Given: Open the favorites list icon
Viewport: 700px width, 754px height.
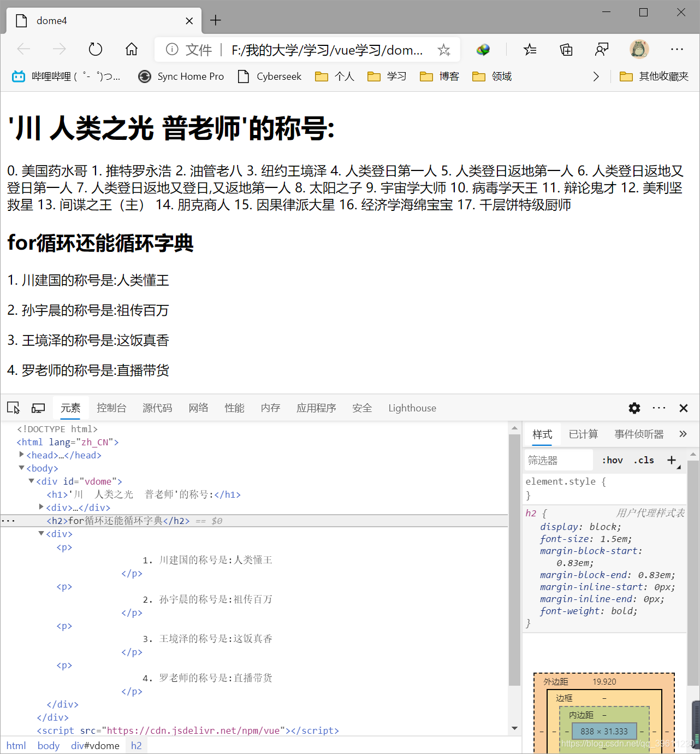Looking at the screenshot, I should tap(530, 50).
